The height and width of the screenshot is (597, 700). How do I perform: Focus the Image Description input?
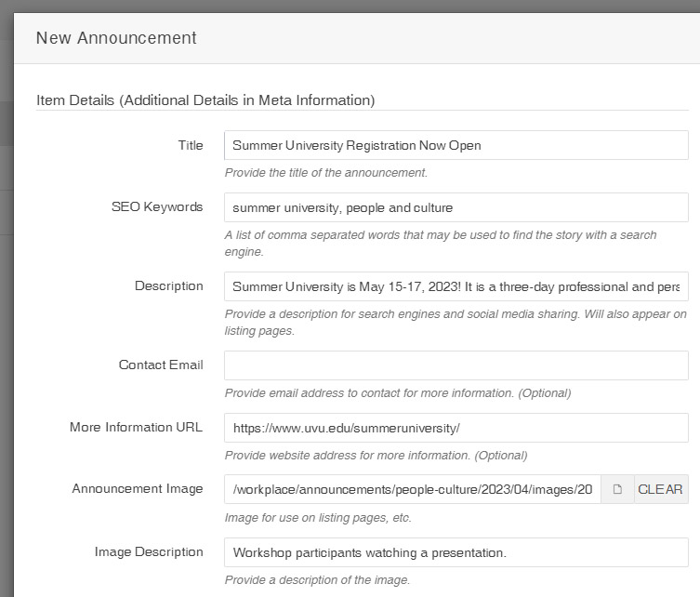(x=456, y=552)
